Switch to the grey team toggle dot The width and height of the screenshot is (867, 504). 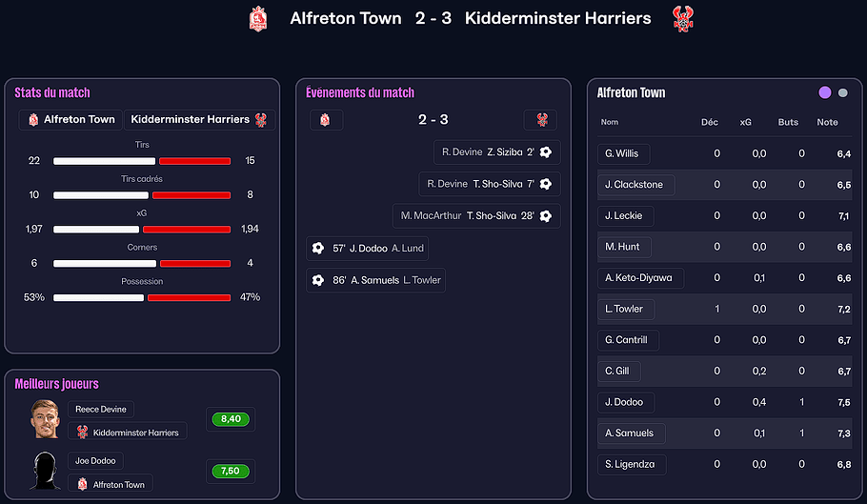click(842, 92)
